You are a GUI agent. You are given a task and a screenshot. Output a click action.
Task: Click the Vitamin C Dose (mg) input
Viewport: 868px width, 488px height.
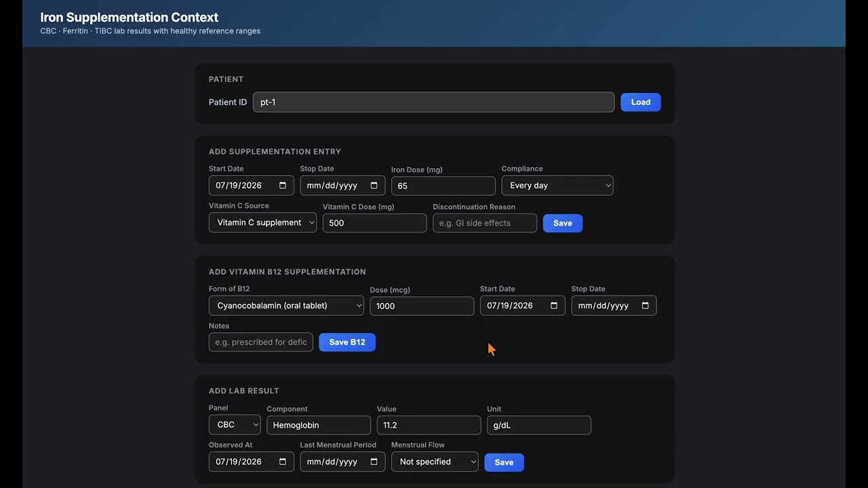tap(374, 223)
